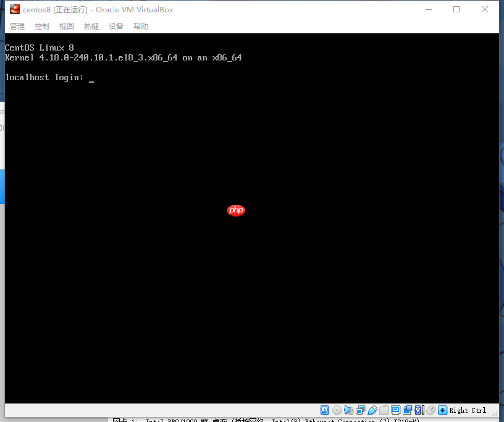
Task: Click the recording indicator icon in status bar
Action: tap(407, 410)
